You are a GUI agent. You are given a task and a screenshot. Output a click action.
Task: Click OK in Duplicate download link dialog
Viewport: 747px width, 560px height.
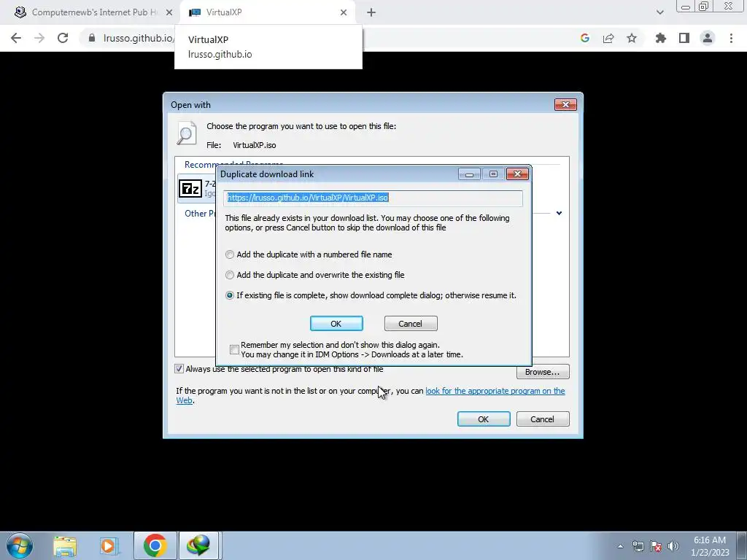point(336,323)
